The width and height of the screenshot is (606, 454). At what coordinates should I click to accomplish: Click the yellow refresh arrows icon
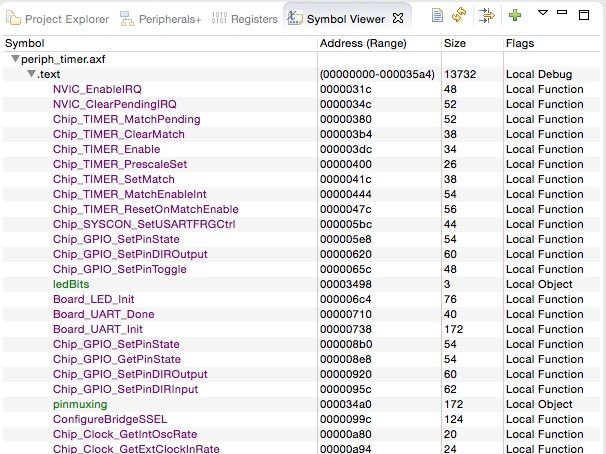point(459,15)
